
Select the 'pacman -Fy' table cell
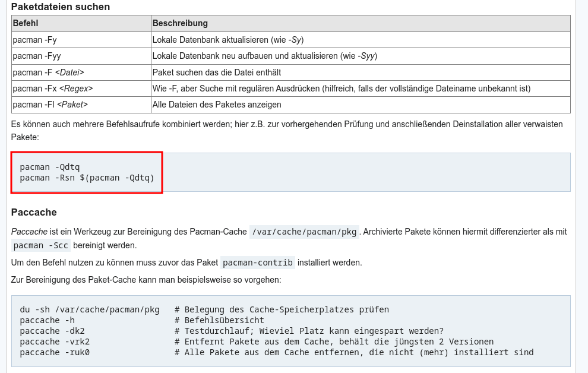(34, 40)
